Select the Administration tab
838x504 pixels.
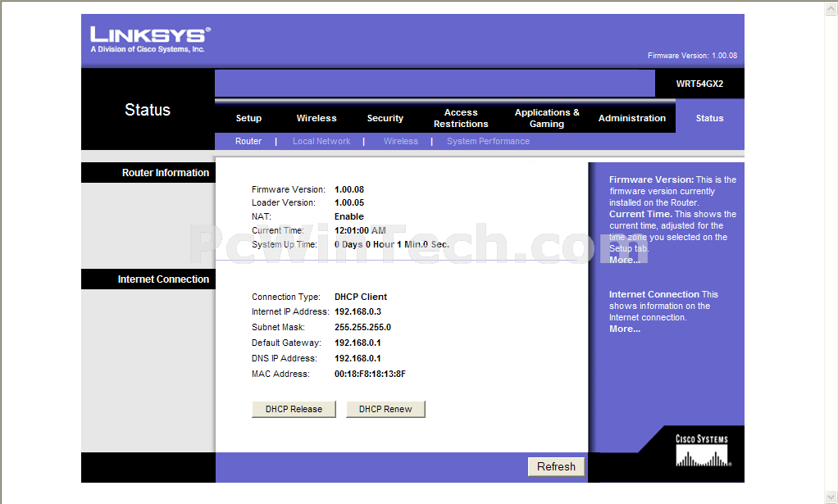[x=631, y=118]
